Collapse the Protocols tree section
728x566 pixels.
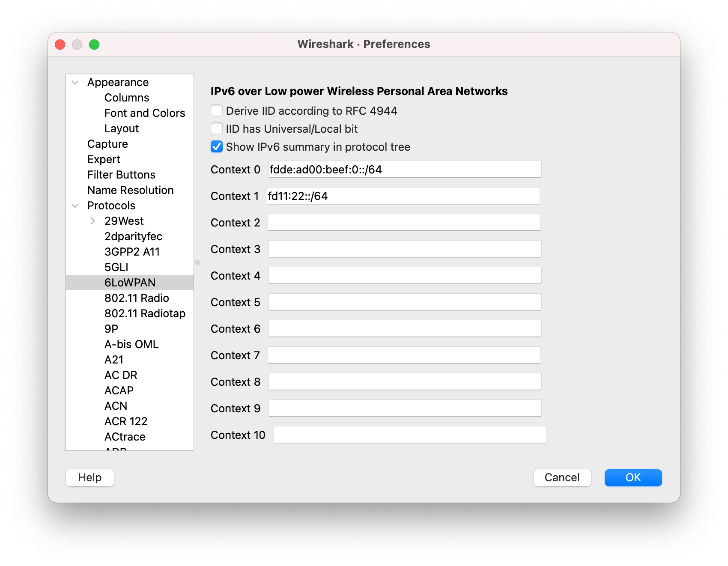coord(75,206)
